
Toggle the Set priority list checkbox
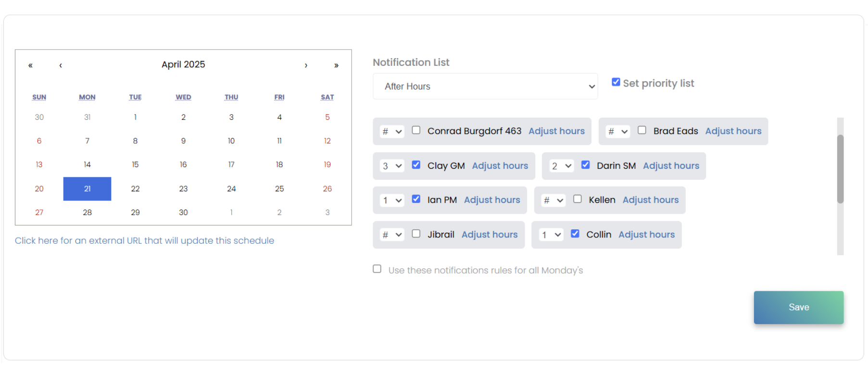pos(616,82)
